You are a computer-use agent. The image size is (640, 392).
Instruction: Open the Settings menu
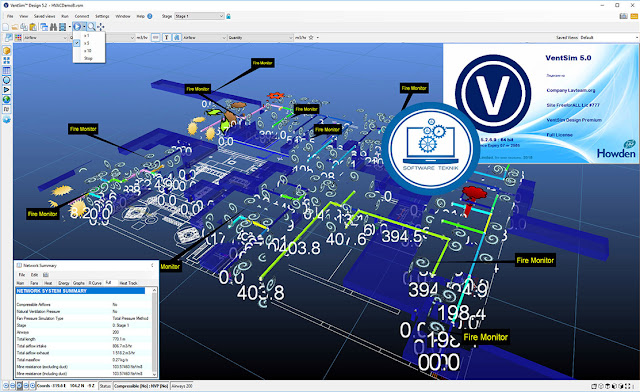102,16
